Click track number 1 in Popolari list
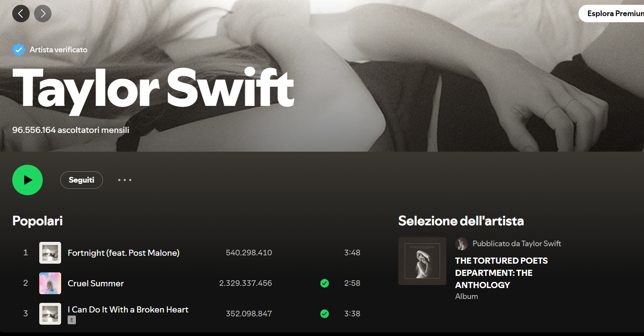The image size is (644, 336). [25, 253]
